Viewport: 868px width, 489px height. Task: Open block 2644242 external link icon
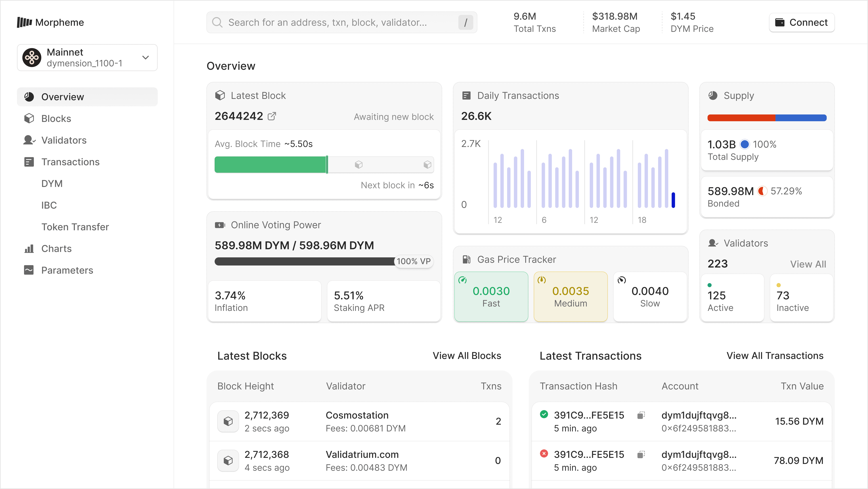[x=272, y=116]
